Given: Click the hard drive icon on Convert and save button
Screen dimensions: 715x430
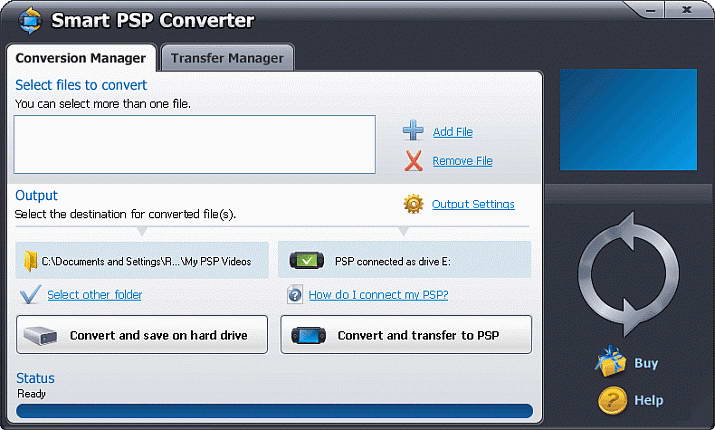Looking at the screenshot, I should 40,336.
